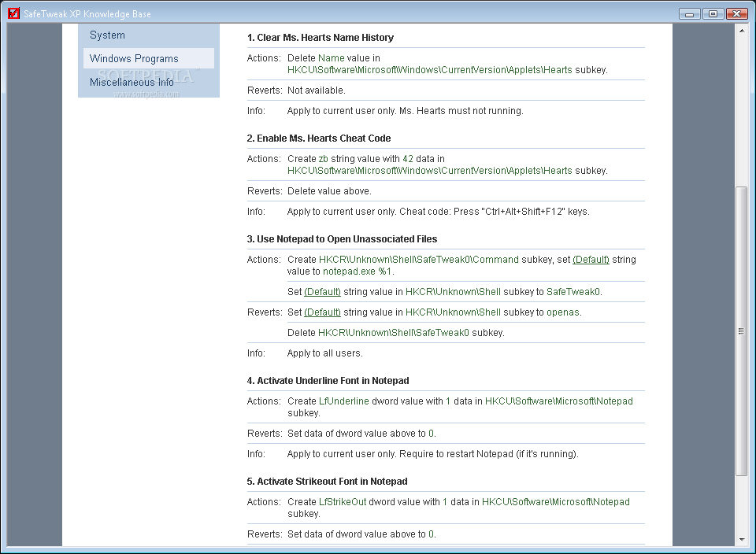Click the SafeTweak XP title bar icon

[x=13, y=13]
